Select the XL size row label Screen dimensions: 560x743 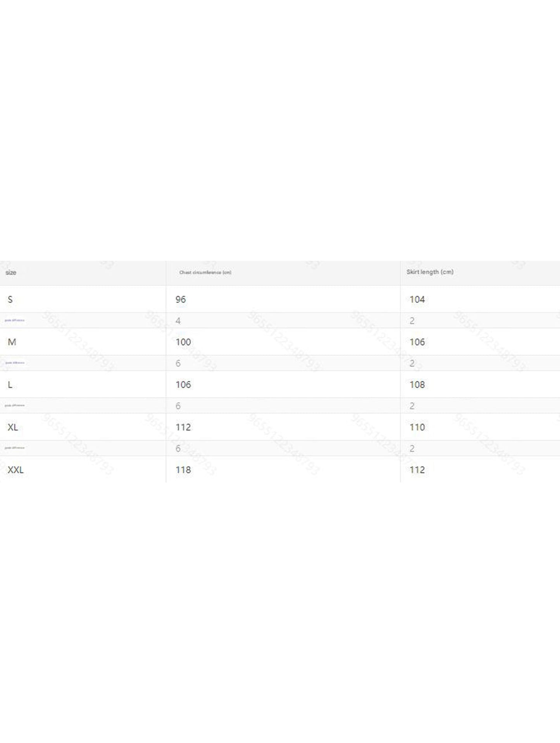pos(13,427)
